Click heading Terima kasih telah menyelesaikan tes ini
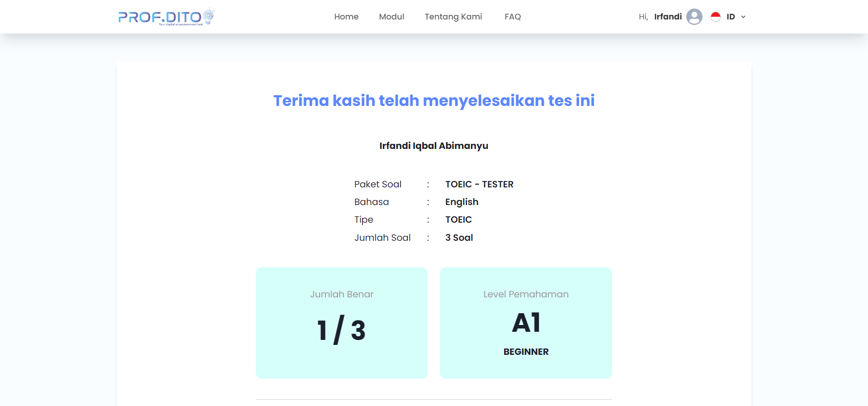This screenshot has width=868, height=406. click(x=434, y=100)
